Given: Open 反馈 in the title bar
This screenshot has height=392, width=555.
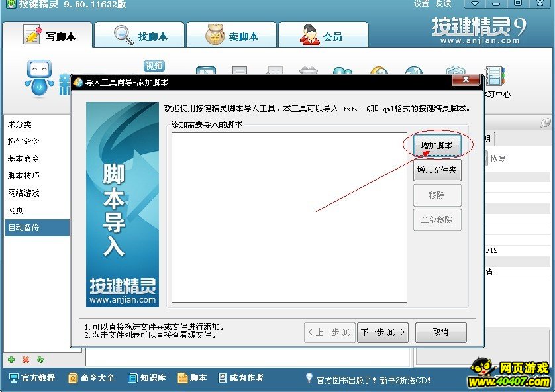Looking at the screenshot, I should pos(444,3).
